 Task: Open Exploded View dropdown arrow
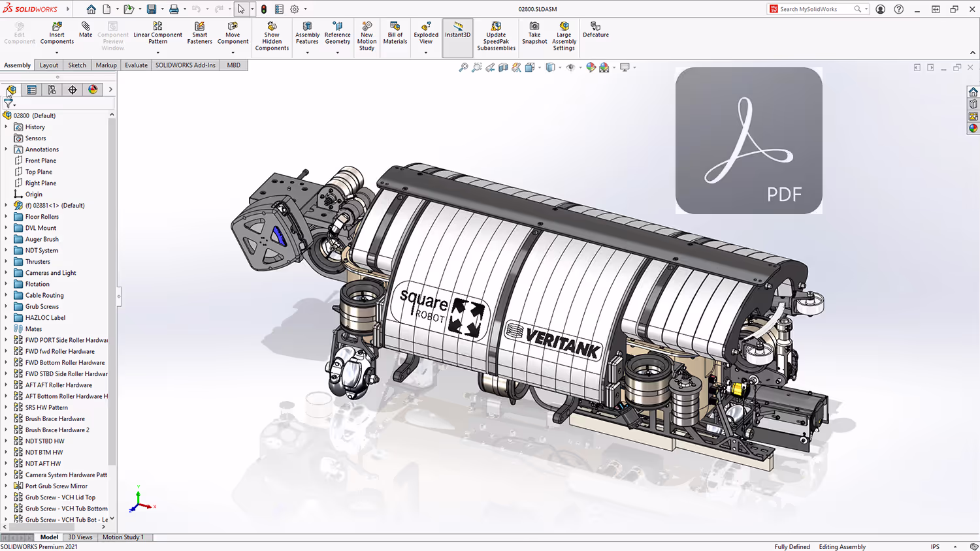tap(425, 53)
